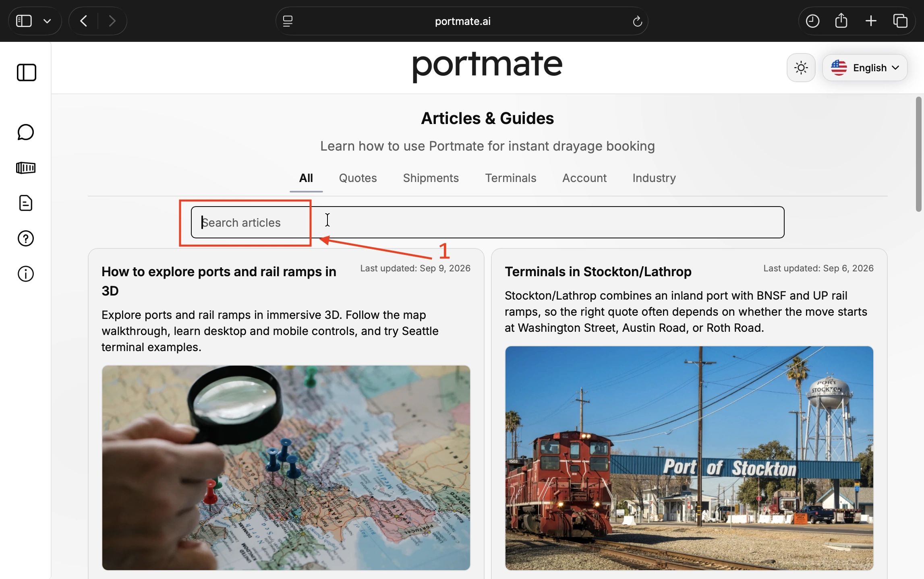
Task: Click the page vertical scrollbar
Action: tap(918, 154)
